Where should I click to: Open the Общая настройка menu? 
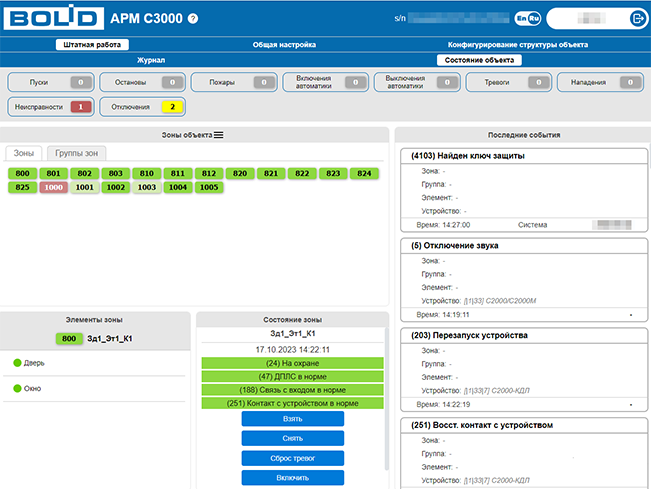click(284, 45)
